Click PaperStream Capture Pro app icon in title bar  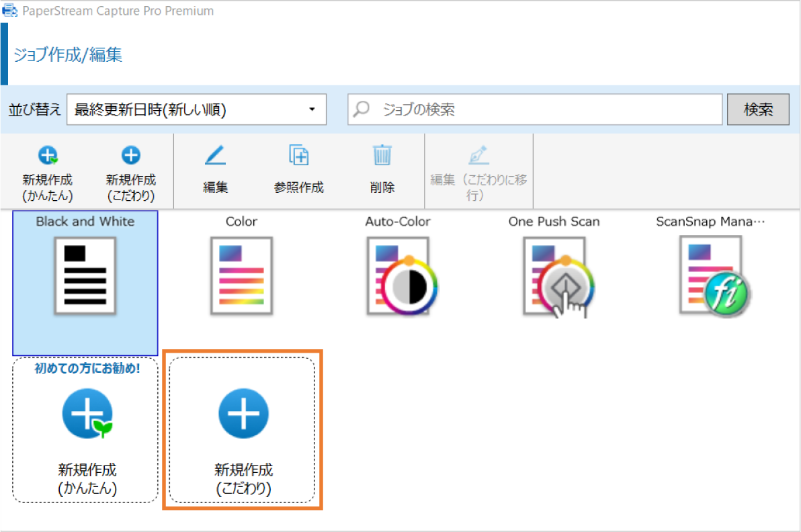pos(9,10)
